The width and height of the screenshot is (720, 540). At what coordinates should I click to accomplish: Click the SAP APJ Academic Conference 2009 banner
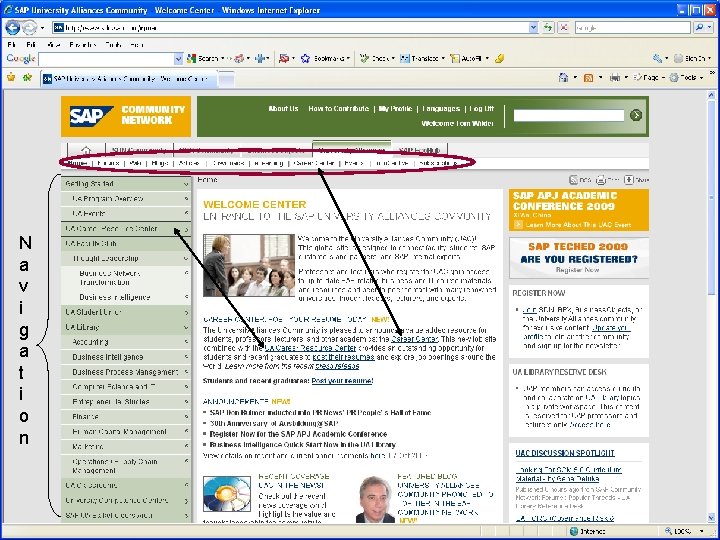pos(579,210)
